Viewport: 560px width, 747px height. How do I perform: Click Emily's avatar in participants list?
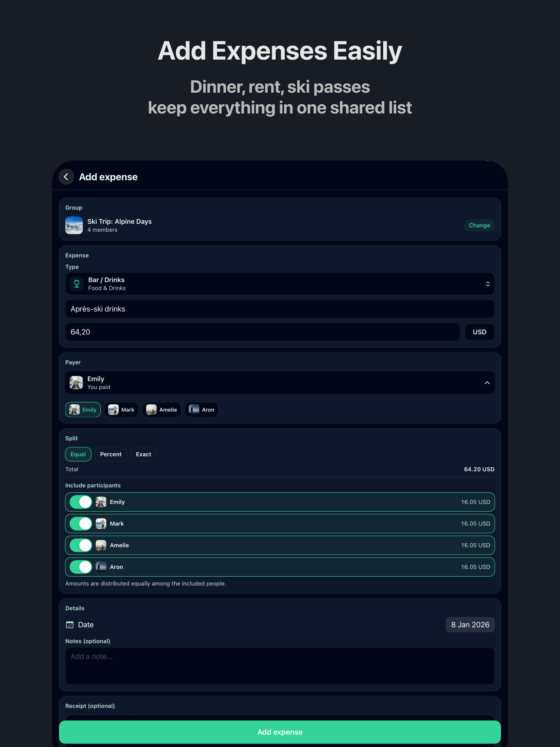click(x=101, y=502)
